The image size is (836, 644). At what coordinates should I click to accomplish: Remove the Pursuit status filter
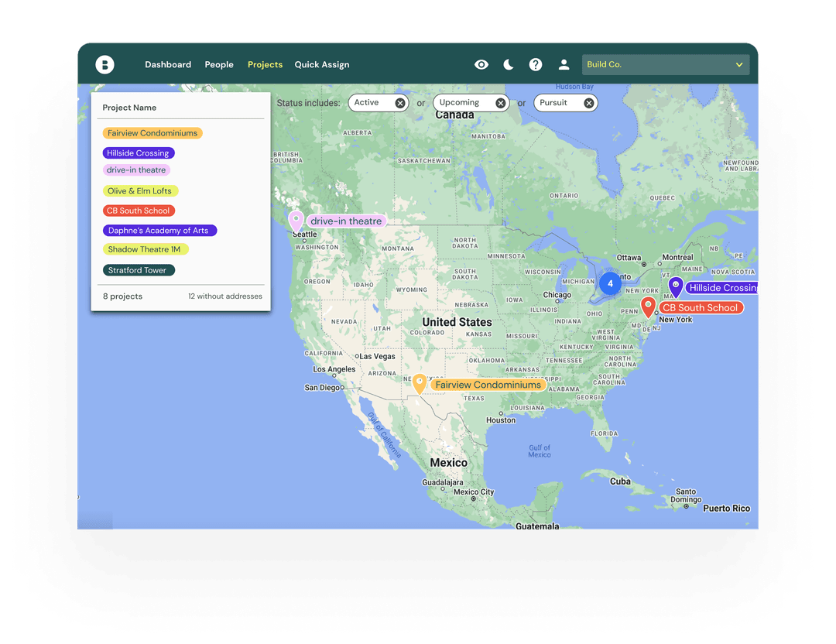[589, 103]
